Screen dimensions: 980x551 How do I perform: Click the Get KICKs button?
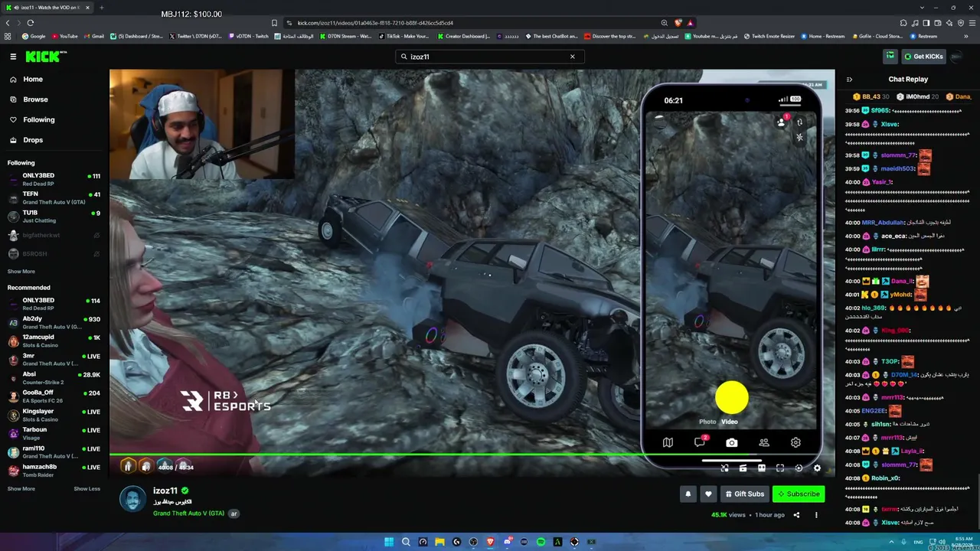[923, 57]
